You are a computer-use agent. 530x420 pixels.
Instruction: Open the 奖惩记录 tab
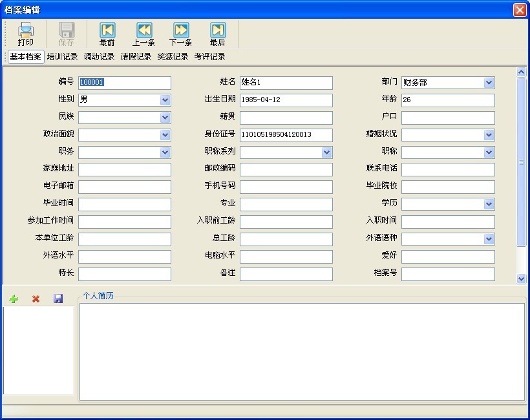click(x=173, y=57)
